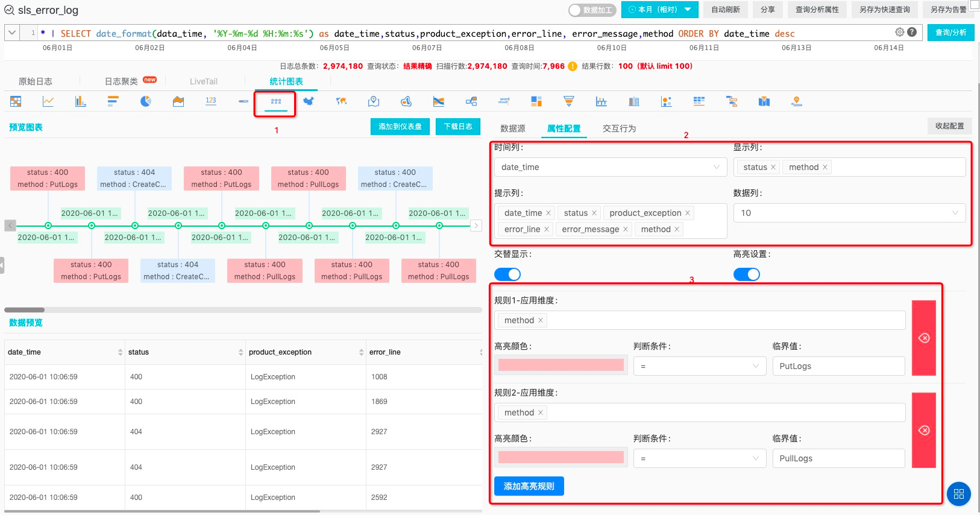Click 下载日志 button
The image size is (980, 515).
tap(458, 127)
